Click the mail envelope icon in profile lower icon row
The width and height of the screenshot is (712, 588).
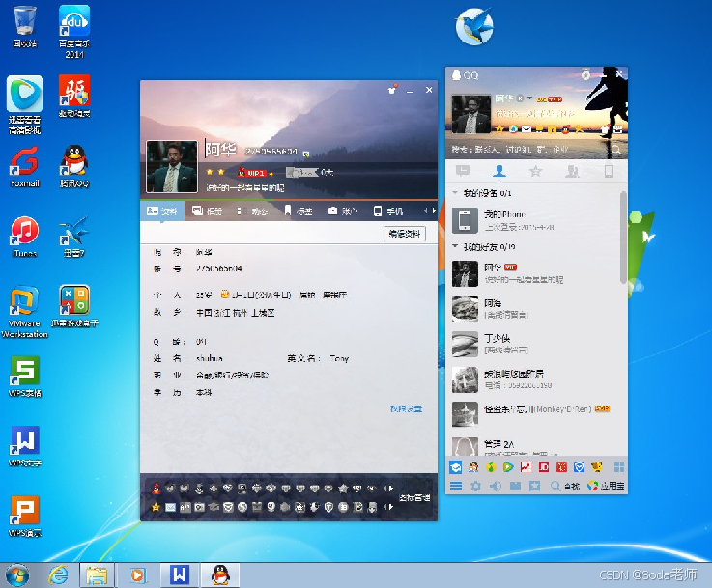(x=170, y=507)
